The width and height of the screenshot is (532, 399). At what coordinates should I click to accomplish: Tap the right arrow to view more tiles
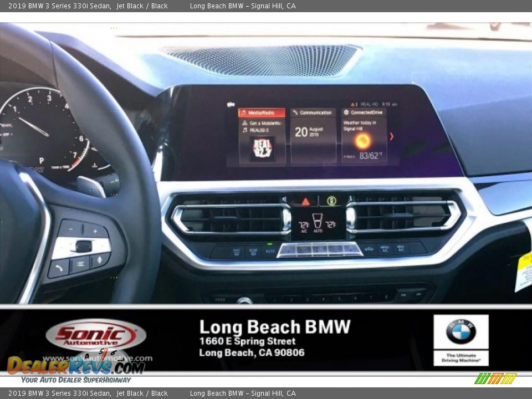point(392,136)
